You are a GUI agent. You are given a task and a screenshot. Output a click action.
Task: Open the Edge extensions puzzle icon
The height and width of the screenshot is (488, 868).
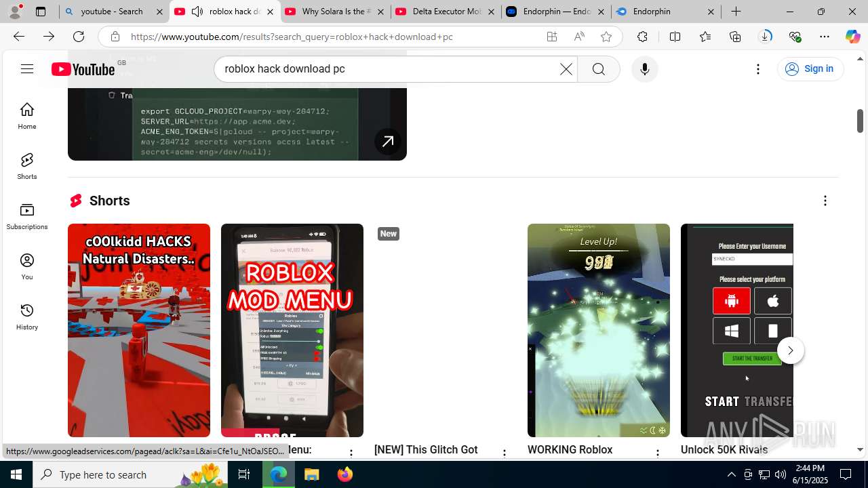[642, 37]
